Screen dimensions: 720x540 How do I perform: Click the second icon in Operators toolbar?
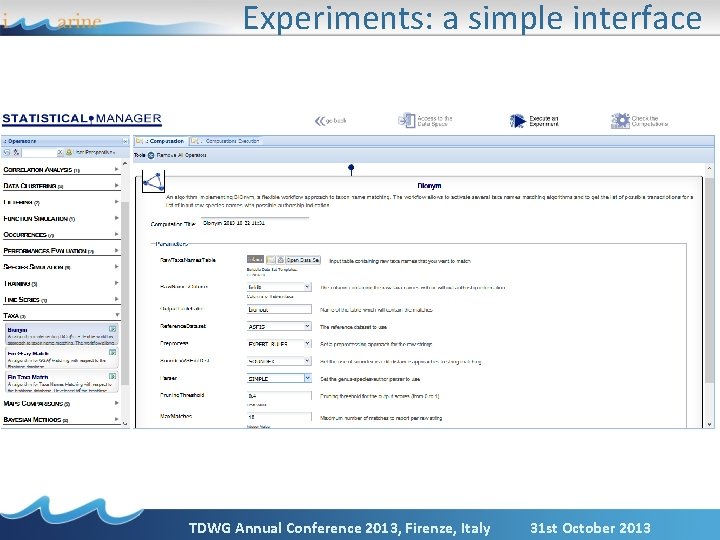point(16,152)
